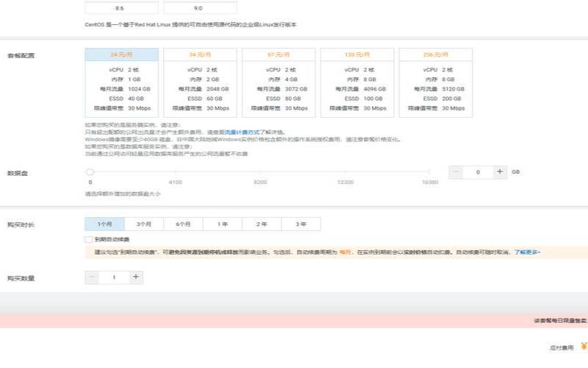Click the data disk slider handle
This screenshot has width=588, height=368.
pyautogui.click(x=90, y=171)
